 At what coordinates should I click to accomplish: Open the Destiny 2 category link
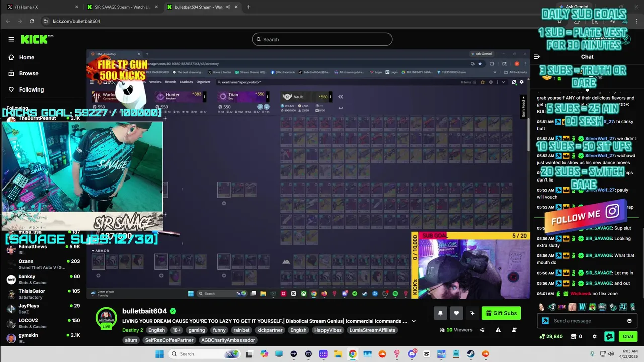(133, 330)
